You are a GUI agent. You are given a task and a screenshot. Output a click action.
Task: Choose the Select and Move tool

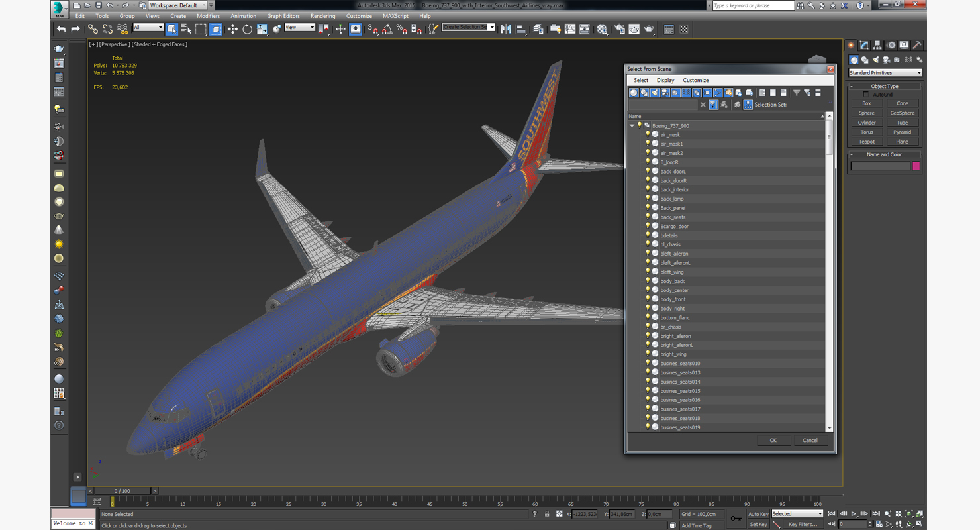pyautogui.click(x=232, y=29)
